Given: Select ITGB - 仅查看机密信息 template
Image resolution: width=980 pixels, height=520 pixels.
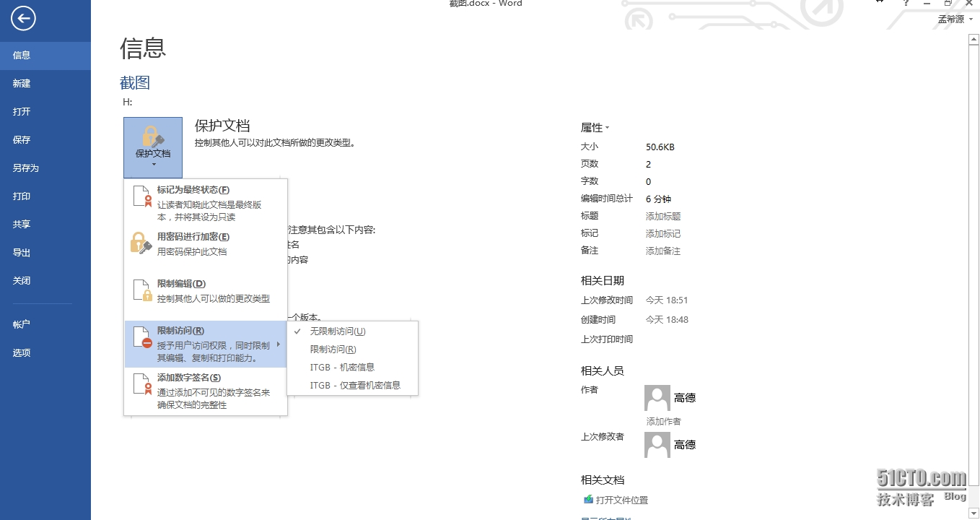Looking at the screenshot, I should [x=355, y=386].
